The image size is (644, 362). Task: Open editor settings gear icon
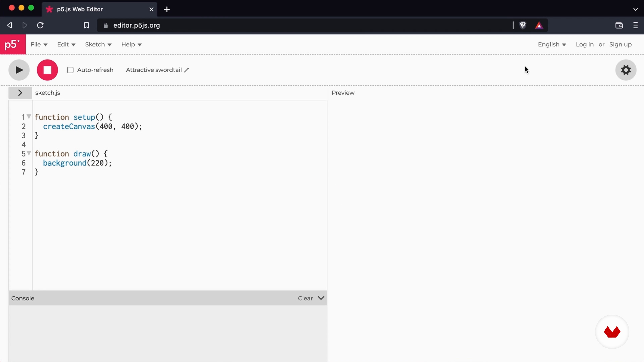626,70
